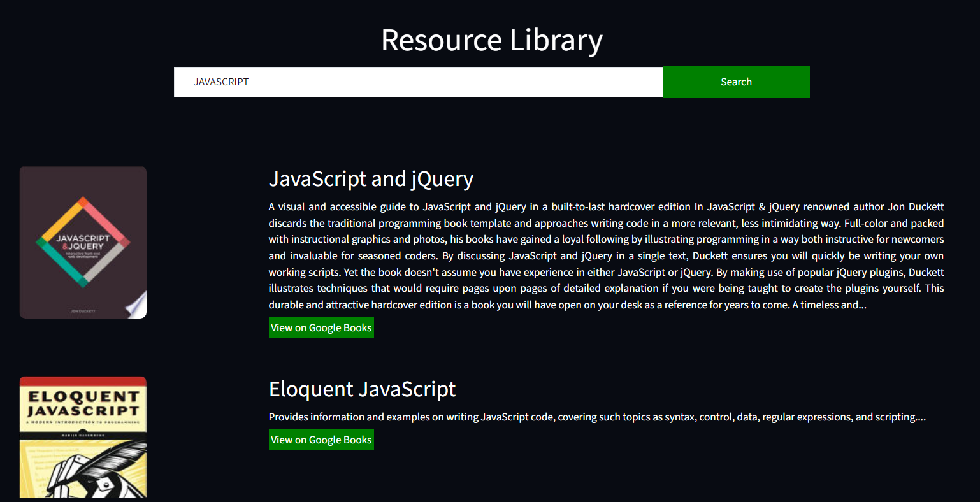Viewport: 980px width, 502px height.
Task: Click the second View on Google Books button
Action: pos(321,439)
